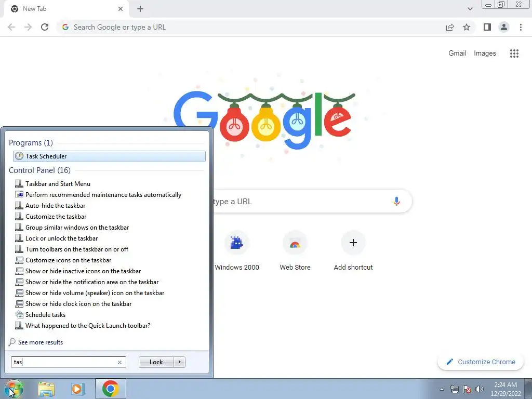Open the Images link
The image size is (532, 399).
tap(485, 54)
